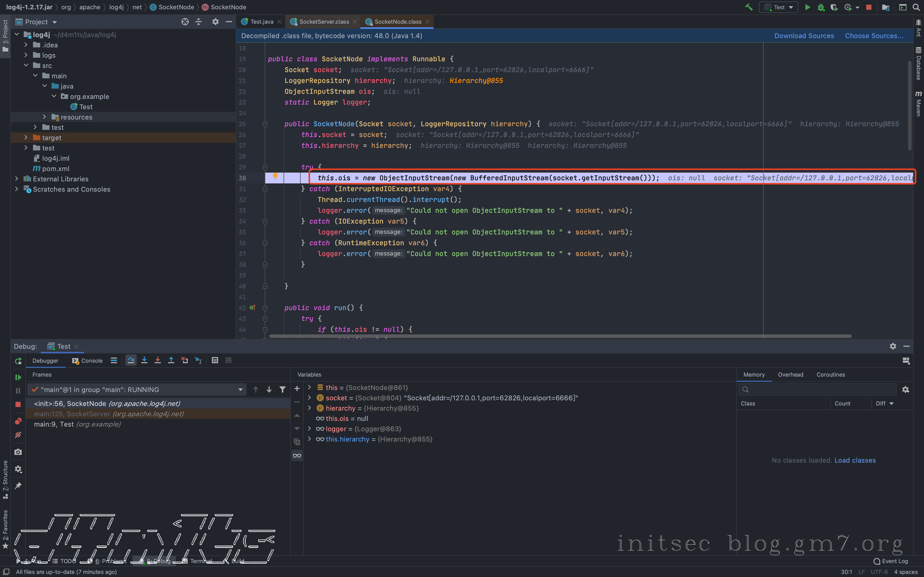Click the Step Out debugger icon
The height and width of the screenshot is (577, 924).
click(171, 360)
